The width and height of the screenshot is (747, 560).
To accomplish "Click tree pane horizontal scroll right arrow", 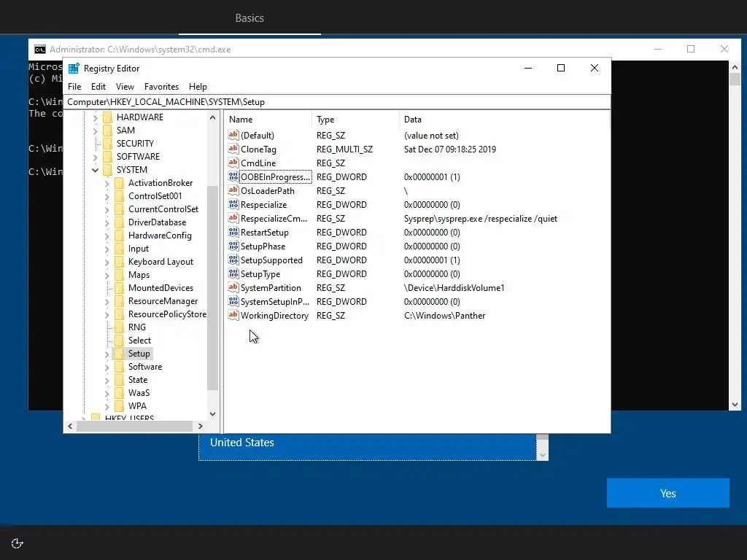I will click(201, 426).
